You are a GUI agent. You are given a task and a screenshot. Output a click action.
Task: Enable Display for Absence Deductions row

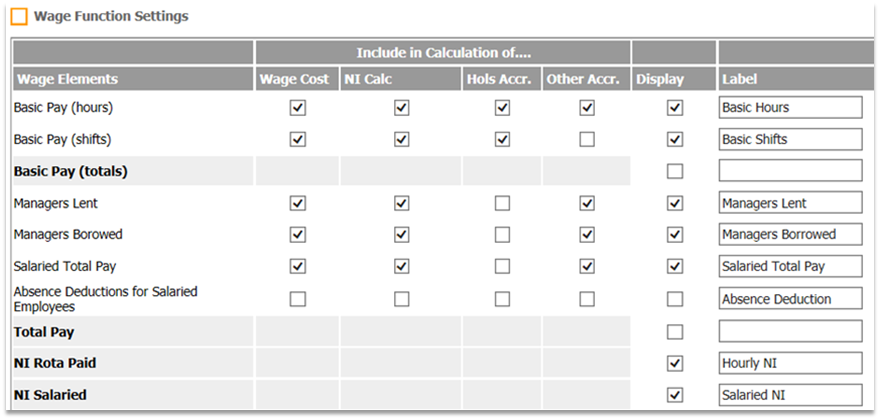[x=675, y=298]
